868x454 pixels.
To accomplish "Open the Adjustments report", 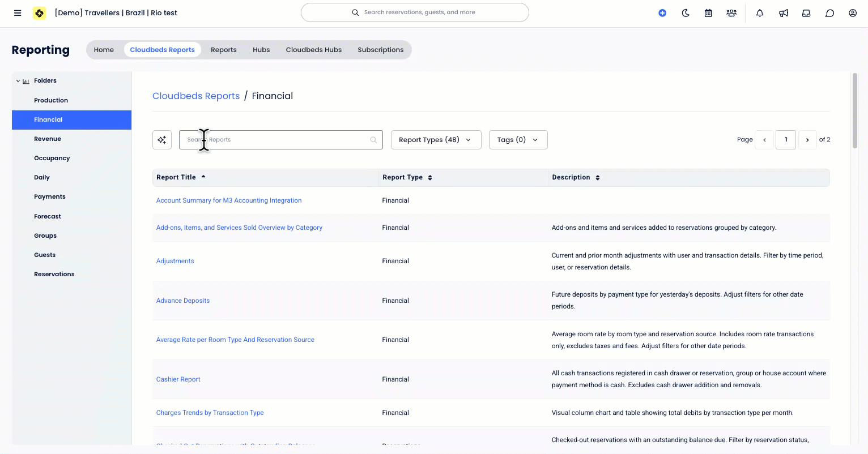I will point(175,261).
